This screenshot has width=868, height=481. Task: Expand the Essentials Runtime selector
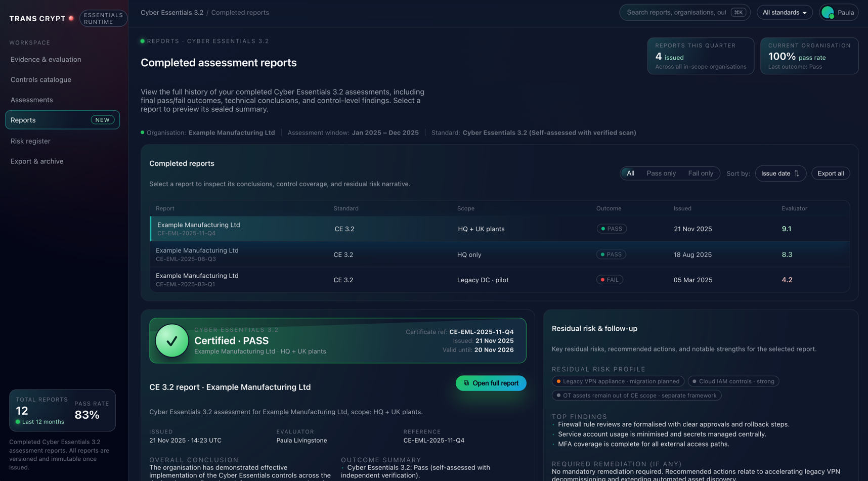(103, 19)
